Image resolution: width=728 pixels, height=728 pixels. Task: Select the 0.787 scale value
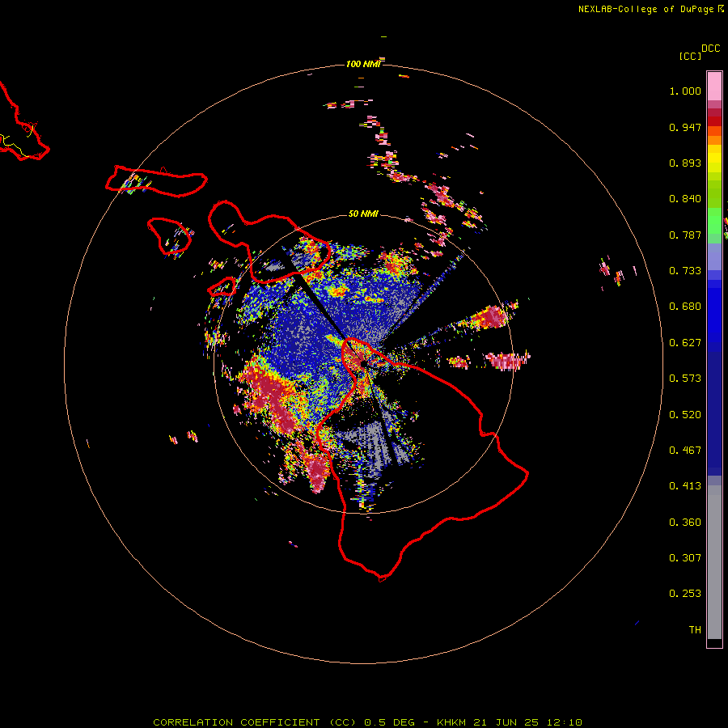[x=685, y=235]
